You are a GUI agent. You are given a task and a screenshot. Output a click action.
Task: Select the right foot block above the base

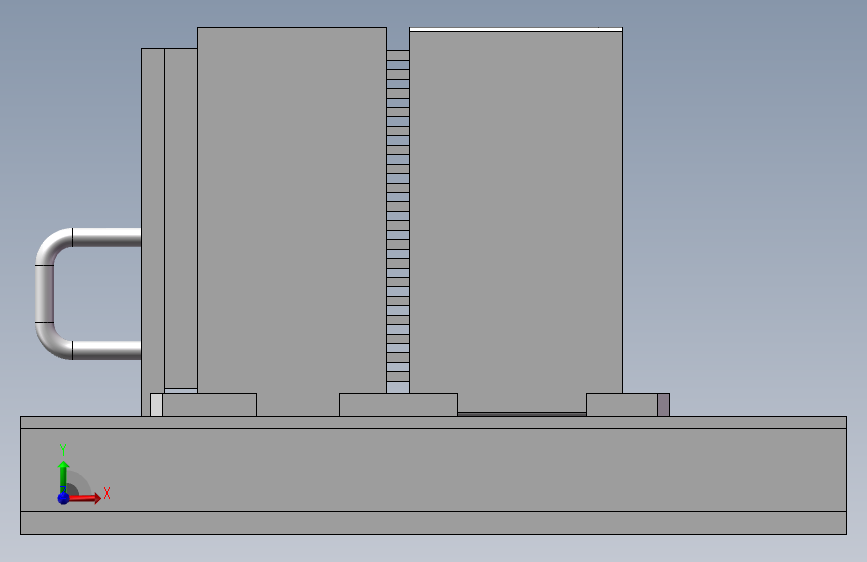pos(622,405)
